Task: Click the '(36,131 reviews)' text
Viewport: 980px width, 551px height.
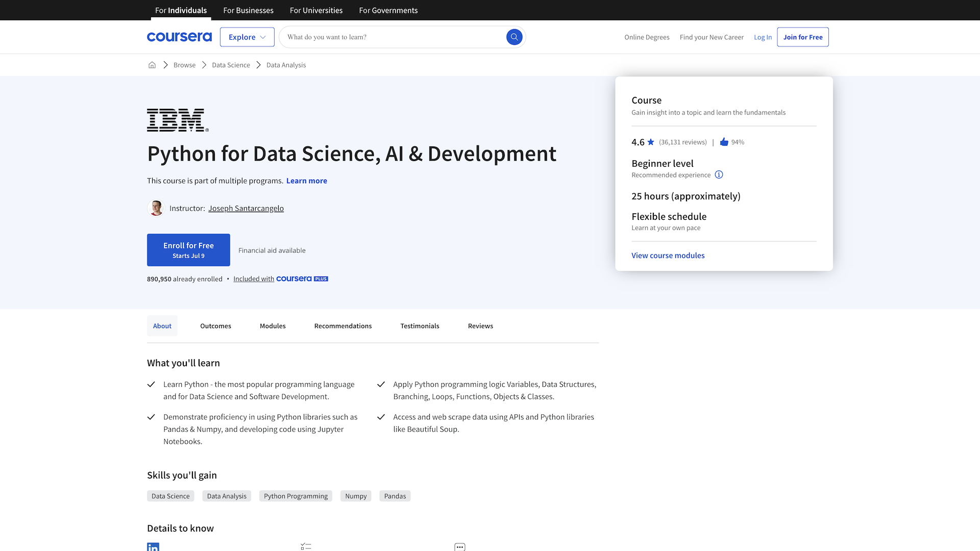Action: [682, 142]
